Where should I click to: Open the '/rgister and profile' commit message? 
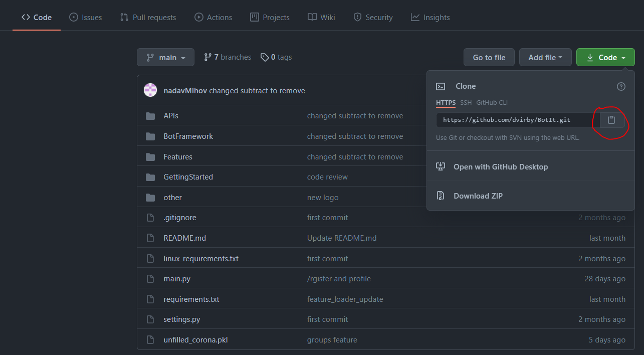[x=339, y=279]
